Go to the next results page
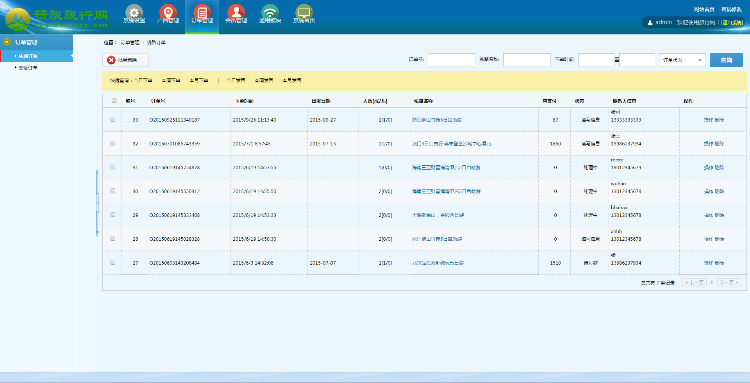This screenshot has height=383, width=750. pyautogui.click(x=729, y=283)
